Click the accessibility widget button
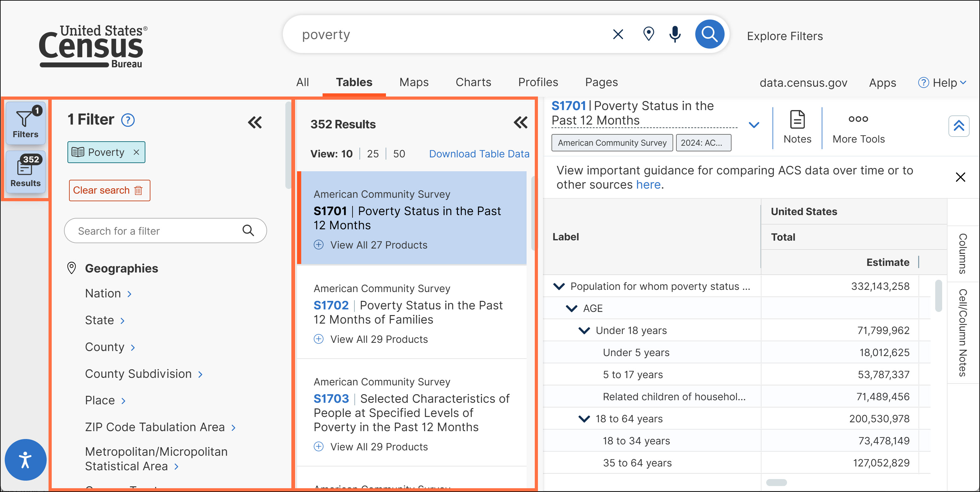The width and height of the screenshot is (980, 492). tap(26, 460)
